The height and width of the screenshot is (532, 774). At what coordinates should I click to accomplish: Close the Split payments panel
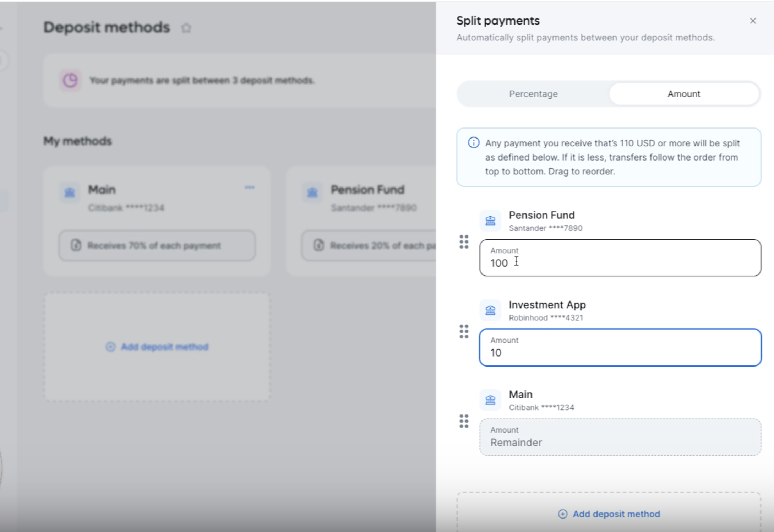(753, 21)
